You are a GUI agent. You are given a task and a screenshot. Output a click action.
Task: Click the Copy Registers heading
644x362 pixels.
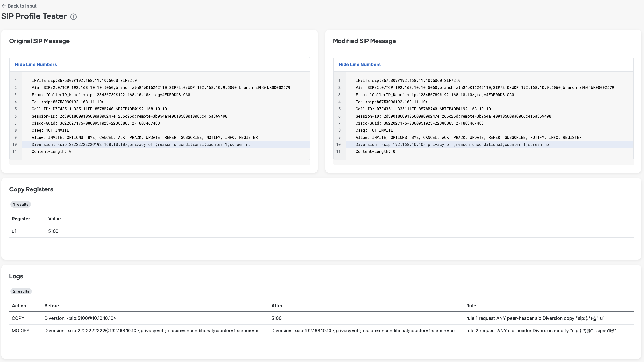(x=31, y=189)
